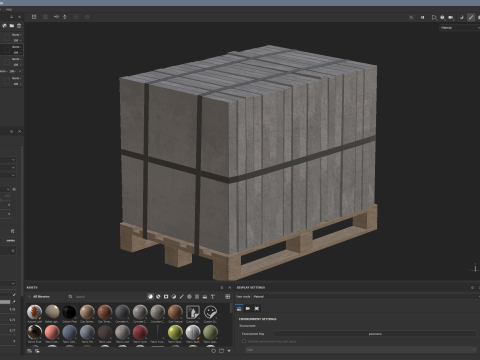This screenshot has height=360, width=480.
Task: Click the folder icon in layers panel
Action: pos(12,26)
